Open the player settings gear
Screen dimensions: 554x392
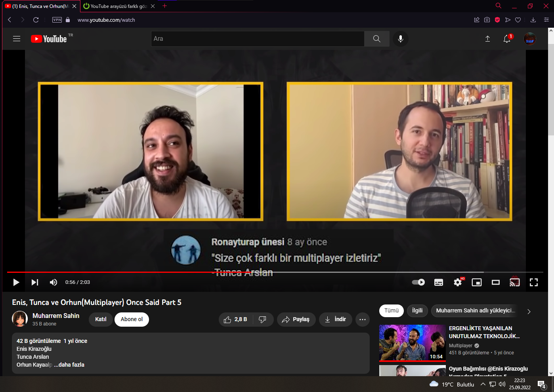(458, 282)
